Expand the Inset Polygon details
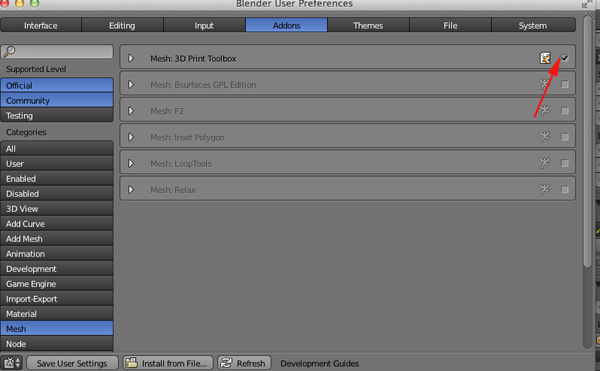Screen dimensions: 600x371 [131, 137]
